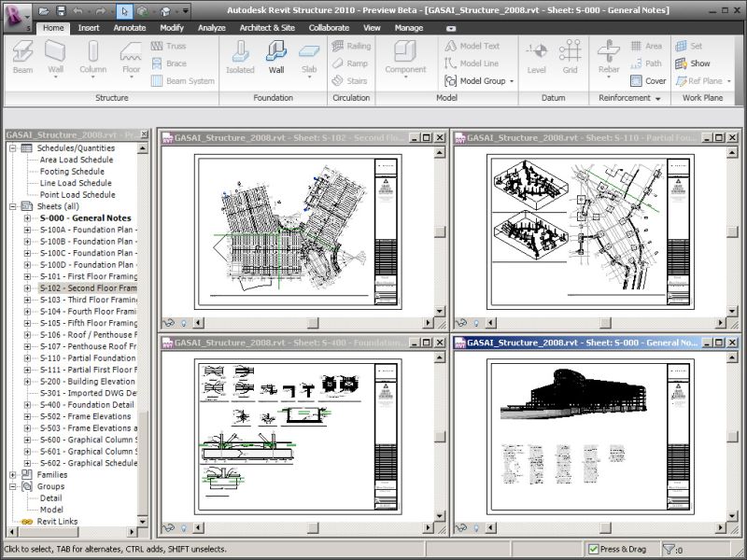Image resolution: width=747 pixels, height=560 pixels.
Task: Switch to the Annotate ribbon tab
Action: (x=130, y=28)
